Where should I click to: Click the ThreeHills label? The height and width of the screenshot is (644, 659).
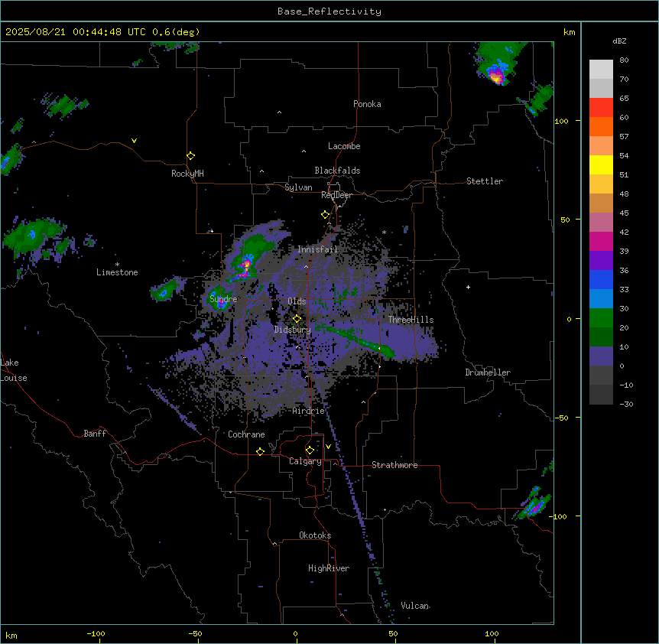pos(411,320)
